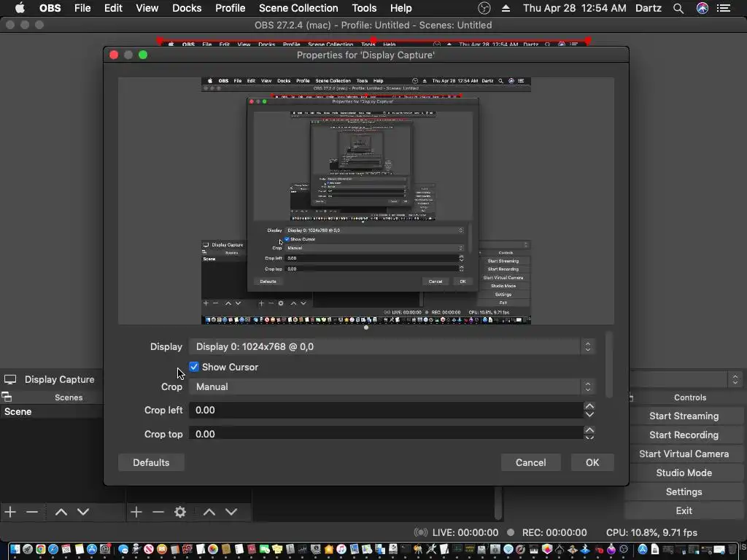
Task: Confirm the properties with OK
Action: click(x=592, y=462)
